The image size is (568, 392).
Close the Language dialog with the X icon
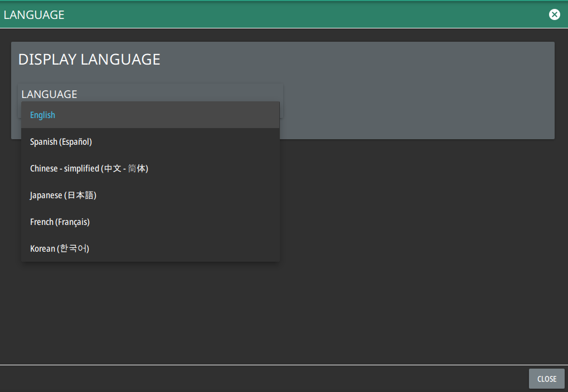(554, 14)
